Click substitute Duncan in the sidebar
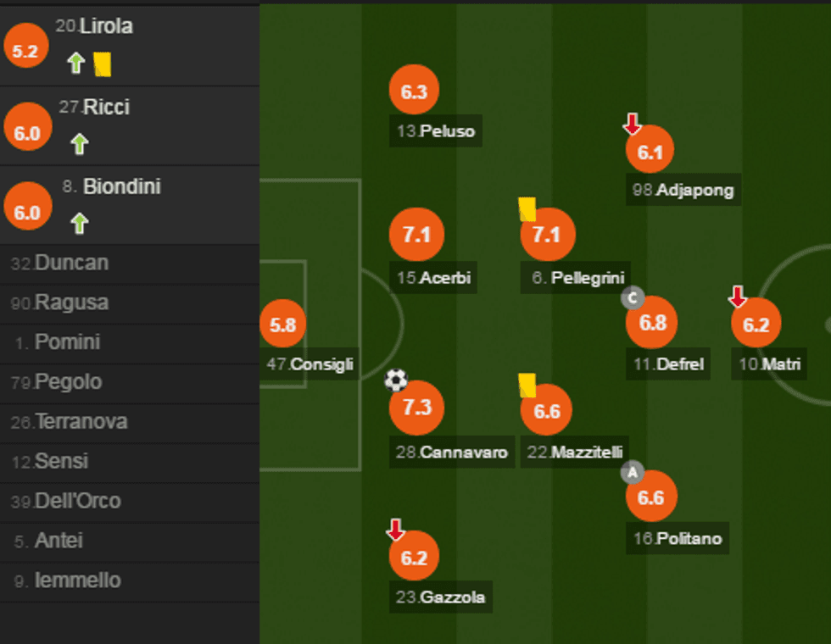831x644 pixels. (72, 263)
